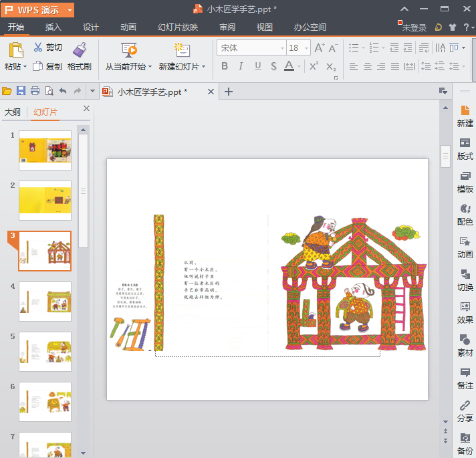The width and height of the screenshot is (476, 458).
Task: Click the Cut scissors icon
Action: point(38,47)
